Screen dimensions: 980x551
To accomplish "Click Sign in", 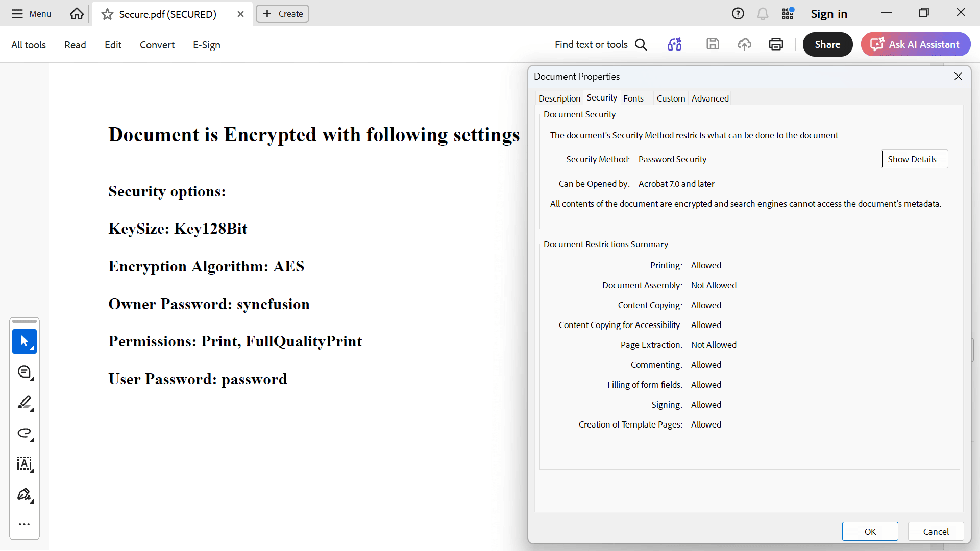I will point(829,14).
